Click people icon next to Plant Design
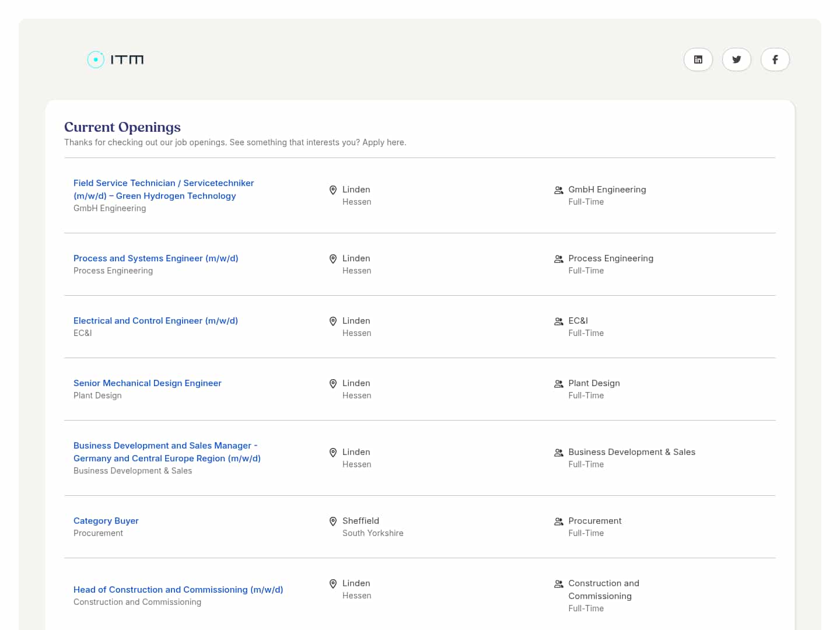This screenshot has width=840, height=630. (x=558, y=383)
